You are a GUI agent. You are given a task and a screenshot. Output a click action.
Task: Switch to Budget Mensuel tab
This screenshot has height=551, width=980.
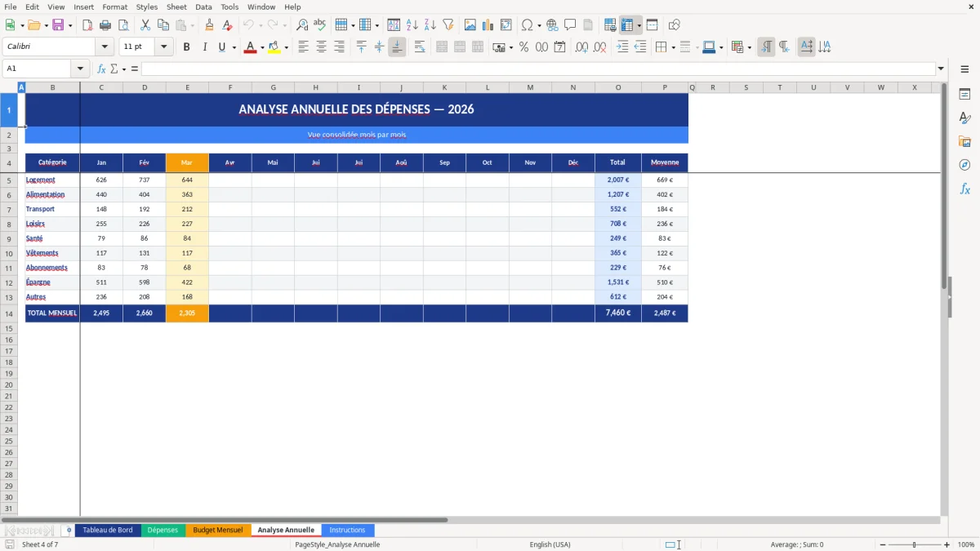pyautogui.click(x=218, y=530)
